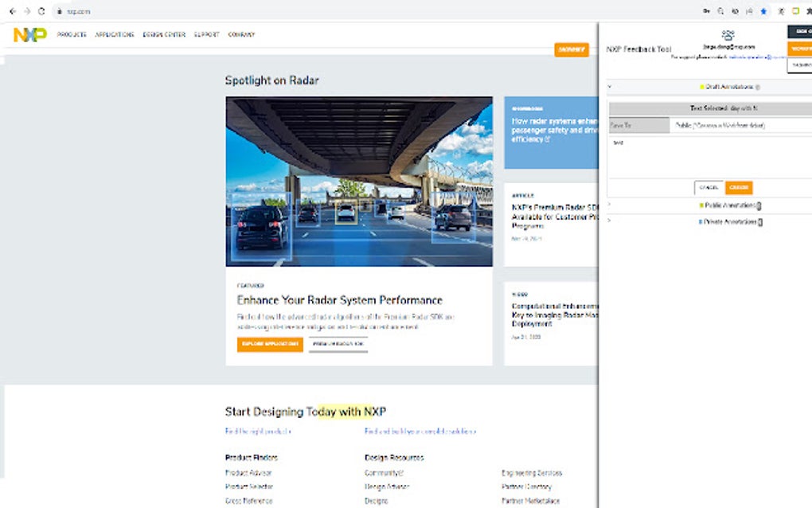Collapse the Draft Annotations section
Screen dimensions: 812x508
click(610, 85)
